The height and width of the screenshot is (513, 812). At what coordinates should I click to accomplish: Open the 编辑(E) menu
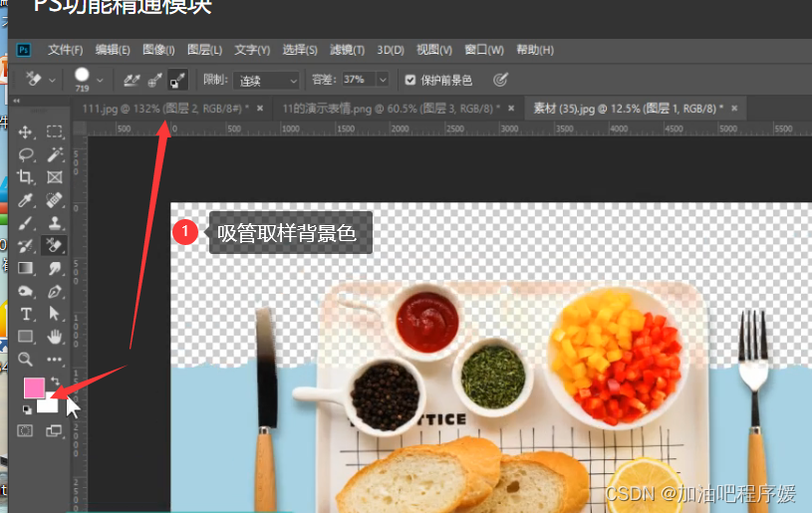[x=113, y=50]
